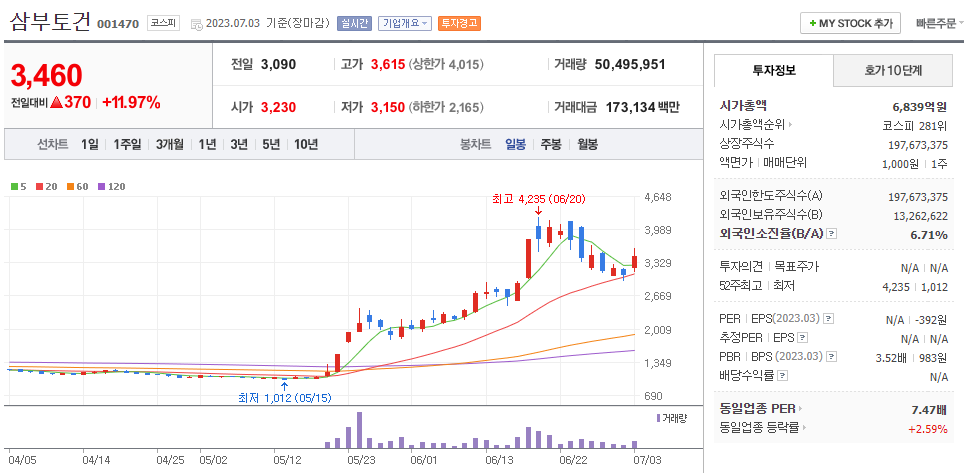This screenshot has height=473, width=971.
Task: Click the 상장주식수 value 197,673,375
Action: click(918, 145)
